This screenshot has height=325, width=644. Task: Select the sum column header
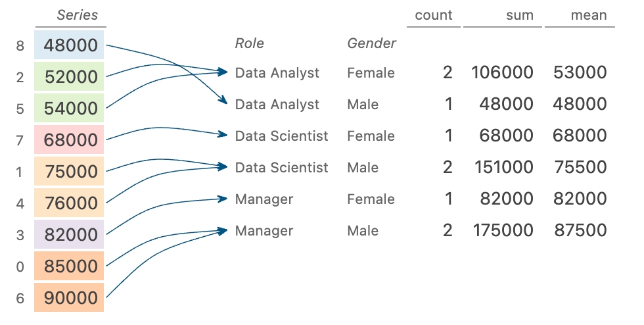[x=520, y=15]
